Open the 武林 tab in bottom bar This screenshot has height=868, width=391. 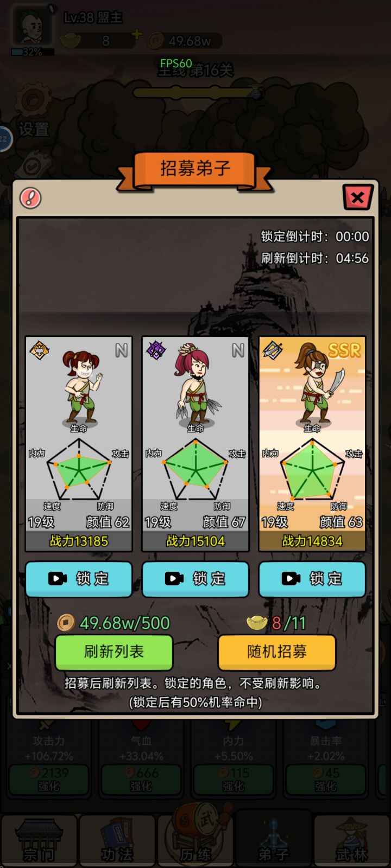(x=352, y=840)
